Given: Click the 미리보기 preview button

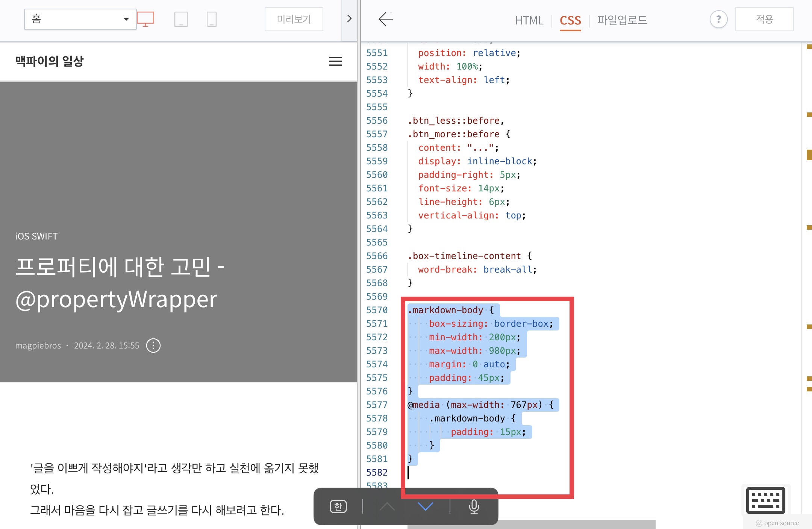Looking at the screenshot, I should (x=294, y=19).
